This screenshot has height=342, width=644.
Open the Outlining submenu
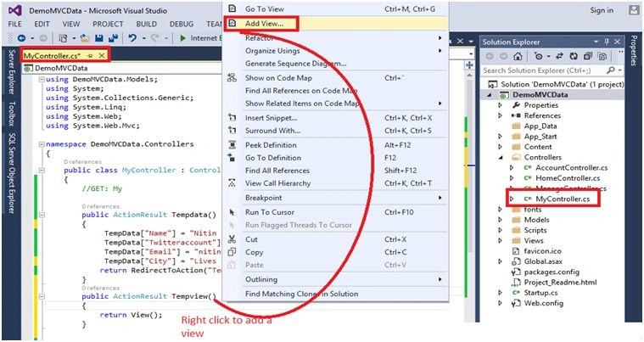[x=335, y=279]
